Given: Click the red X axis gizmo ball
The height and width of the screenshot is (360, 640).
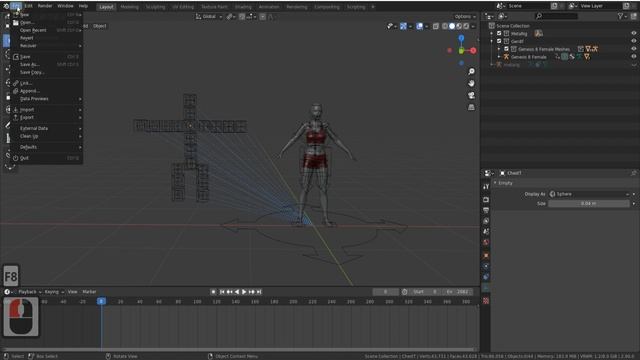Looking at the screenshot, I should 473,51.
